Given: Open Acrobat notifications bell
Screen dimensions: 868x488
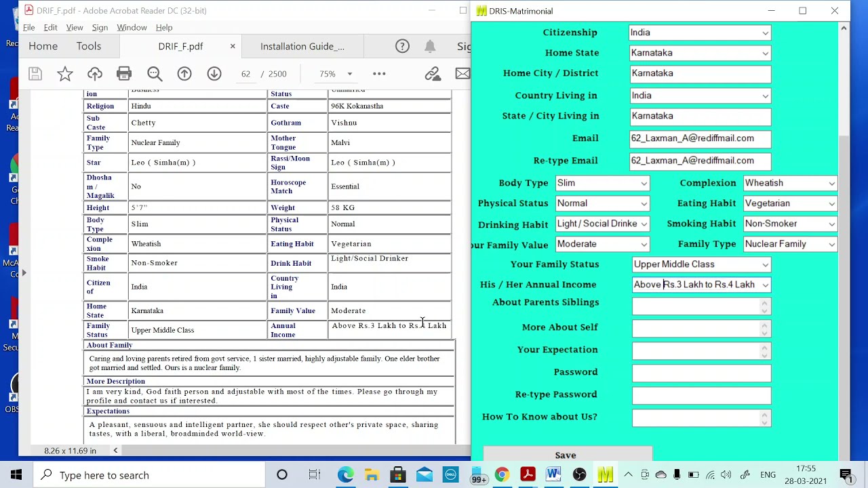Looking at the screenshot, I should coord(430,46).
